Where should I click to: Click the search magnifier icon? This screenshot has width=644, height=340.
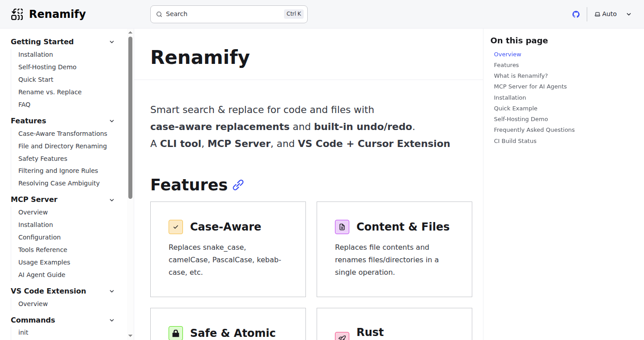(x=159, y=14)
